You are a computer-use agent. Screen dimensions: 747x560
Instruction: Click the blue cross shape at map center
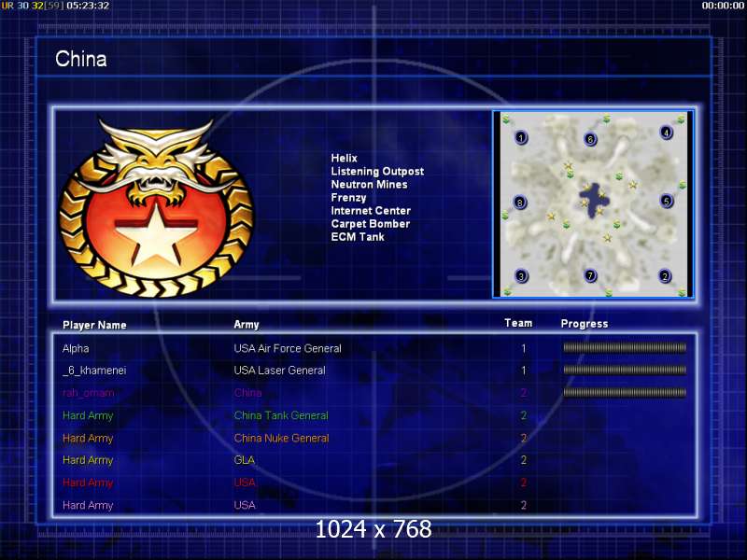(593, 200)
